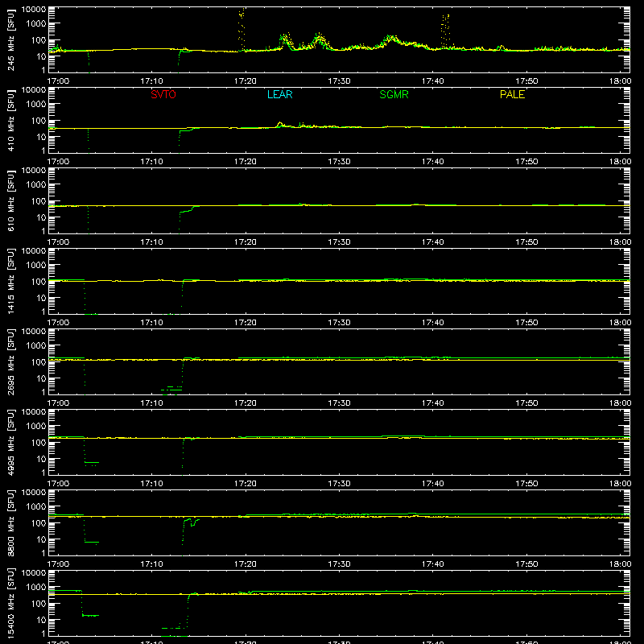Screen dimensions: 644x644
Task: Click the 10 tick on the 15400 MHz axis
Action: click(41, 620)
